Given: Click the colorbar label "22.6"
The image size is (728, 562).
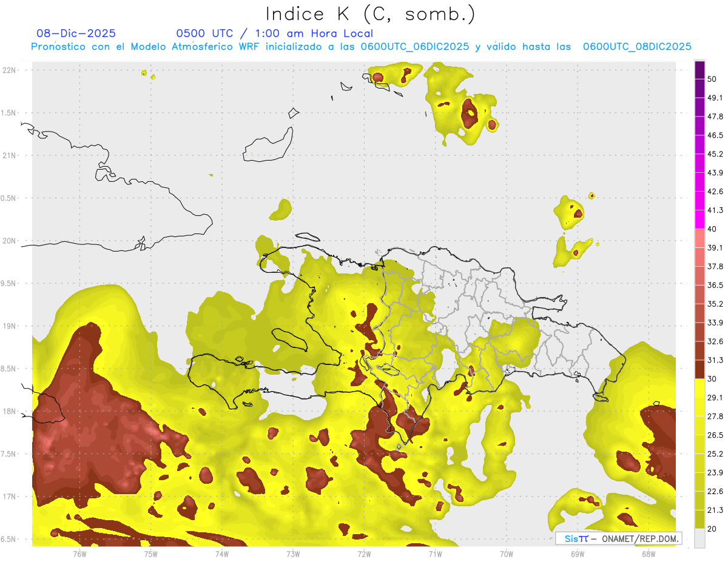Looking at the screenshot, I should coord(715,491).
